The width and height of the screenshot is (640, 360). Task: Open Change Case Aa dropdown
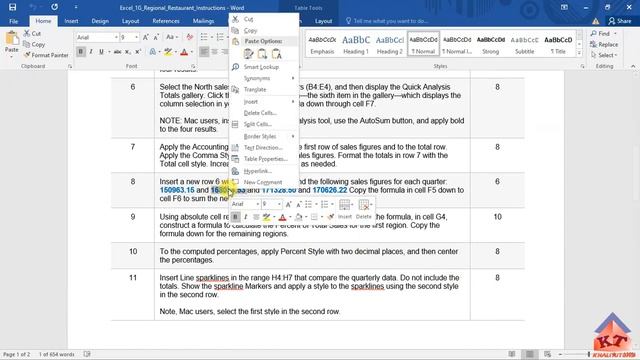(171, 37)
